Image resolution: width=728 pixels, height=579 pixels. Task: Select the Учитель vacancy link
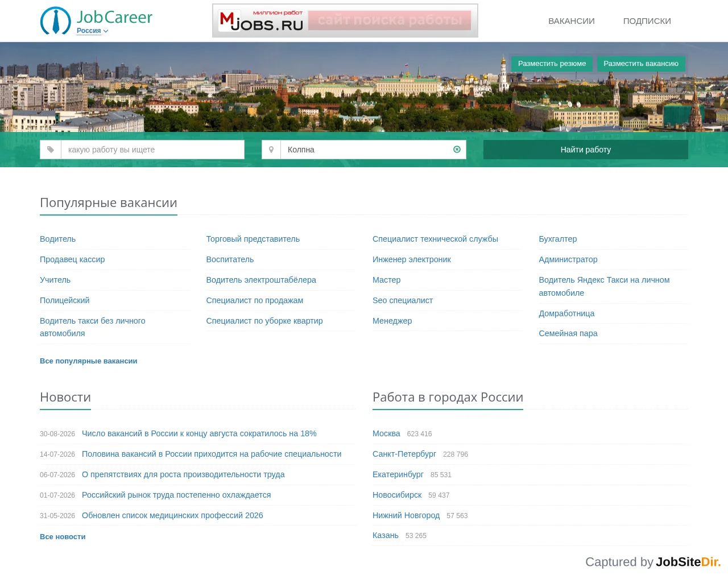coord(55,280)
